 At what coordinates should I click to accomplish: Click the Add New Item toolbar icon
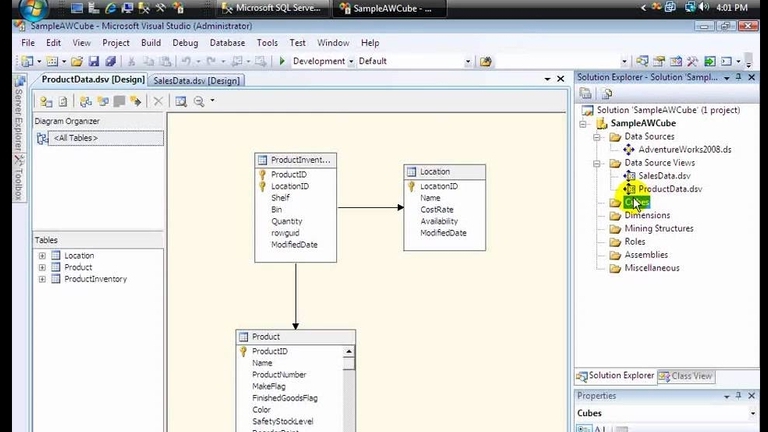point(52,61)
